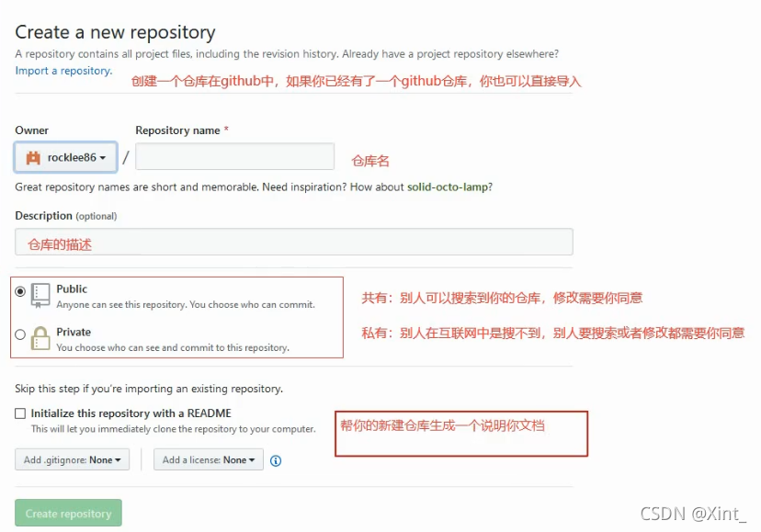Screen dimensions: 761x532
Task: Click the Create a new repository heading
Action: pyautogui.click(x=115, y=32)
